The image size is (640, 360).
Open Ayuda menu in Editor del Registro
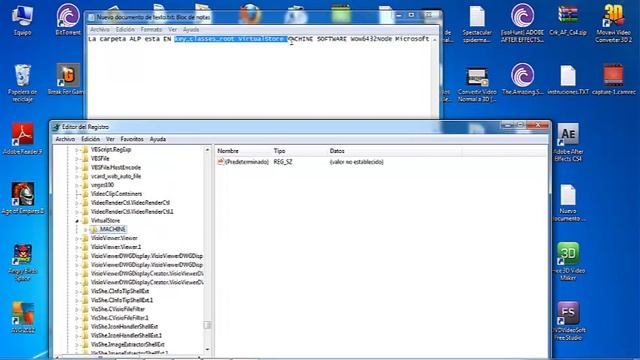[x=158, y=139]
